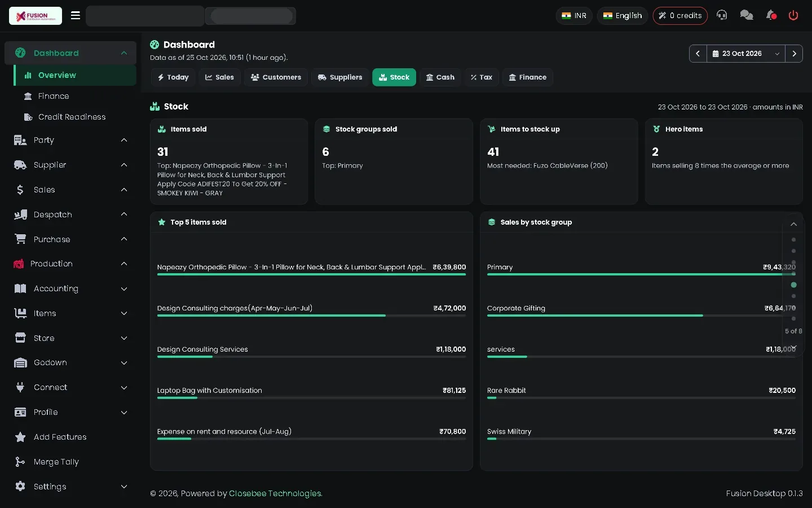Click the Stock groups sold card
812x508 pixels.
pos(394,161)
